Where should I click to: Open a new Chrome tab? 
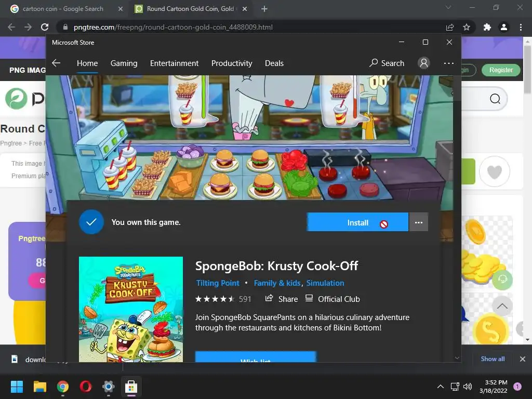click(264, 9)
